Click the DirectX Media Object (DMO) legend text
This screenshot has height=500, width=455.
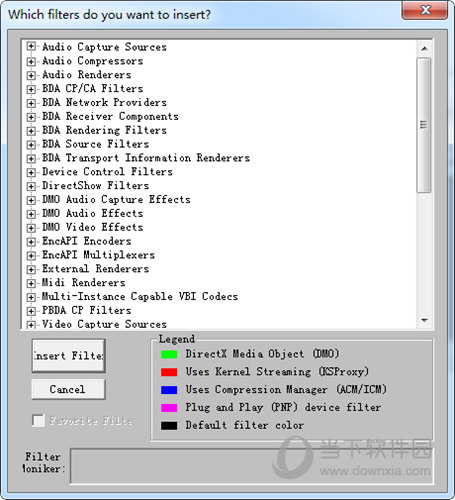pyautogui.click(x=263, y=354)
